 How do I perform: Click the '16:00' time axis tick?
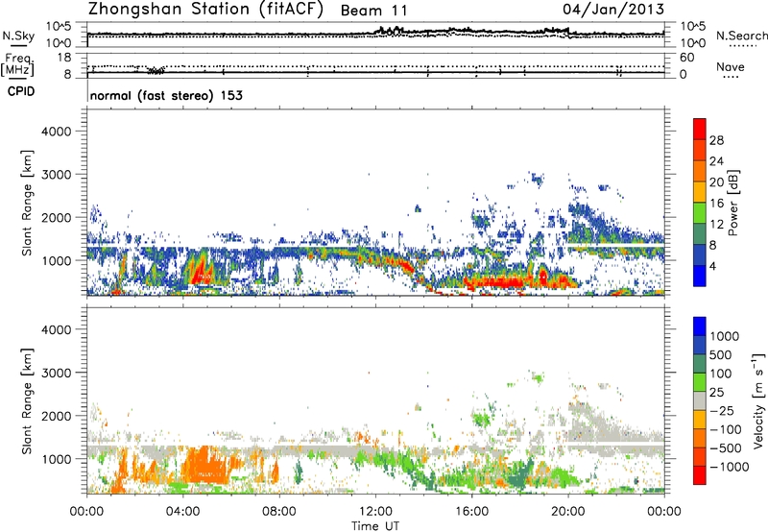471,512
